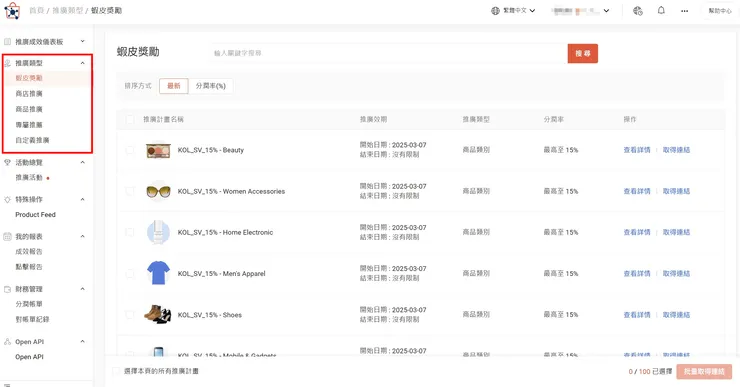Screen dimensions: 740x387
Task: Open the globe language icon
Action: (495, 10)
